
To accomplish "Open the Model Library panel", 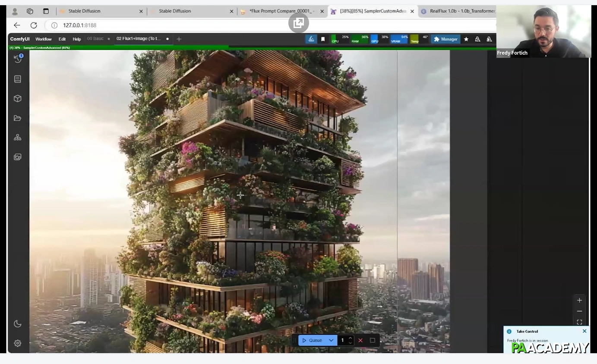I will coord(17,98).
